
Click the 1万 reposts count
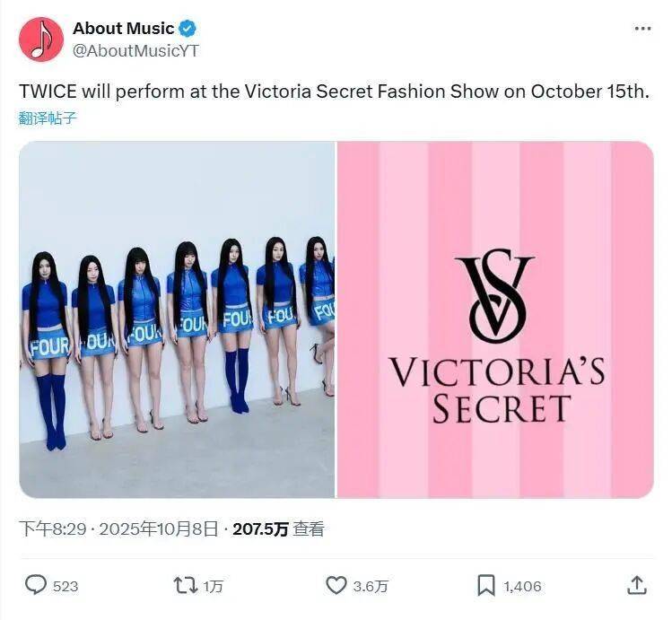pos(214,586)
